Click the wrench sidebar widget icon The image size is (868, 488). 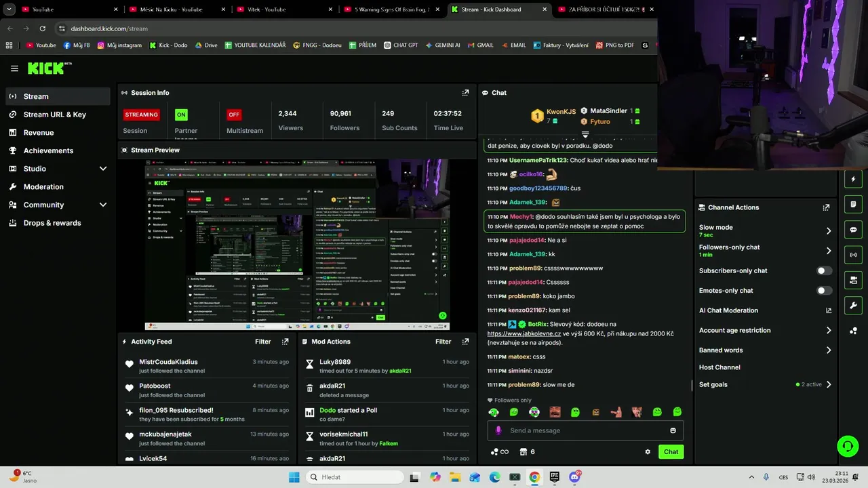click(853, 305)
